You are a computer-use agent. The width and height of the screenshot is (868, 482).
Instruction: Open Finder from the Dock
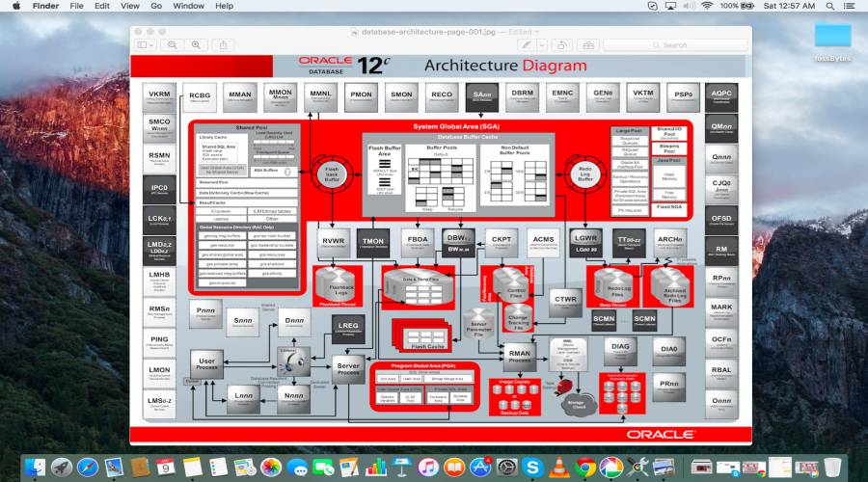coord(35,468)
